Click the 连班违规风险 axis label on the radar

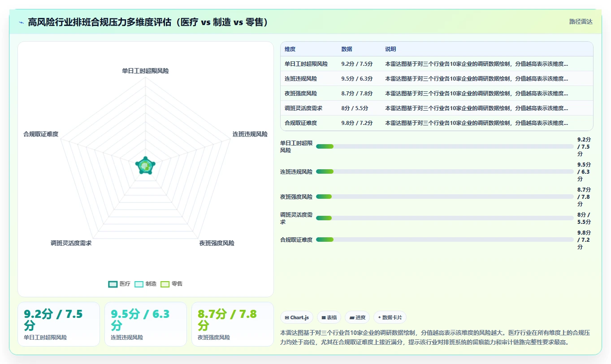coord(250,134)
